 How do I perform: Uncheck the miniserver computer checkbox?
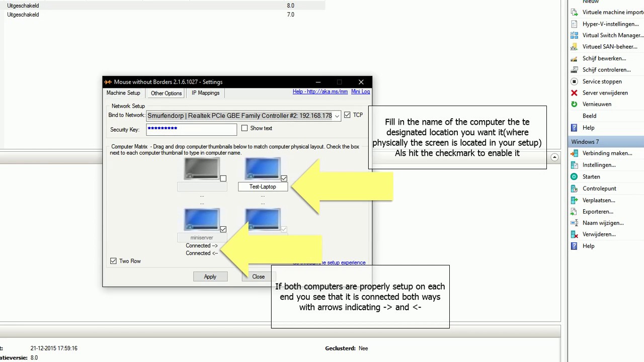point(223,229)
